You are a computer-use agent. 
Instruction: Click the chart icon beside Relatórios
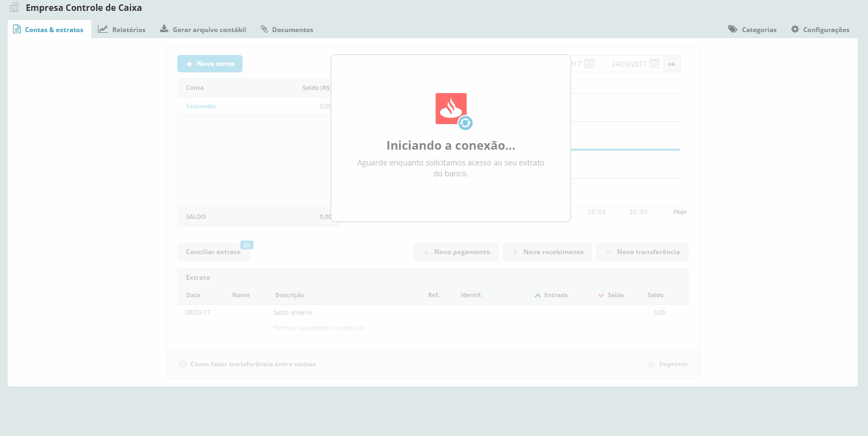[x=103, y=29]
